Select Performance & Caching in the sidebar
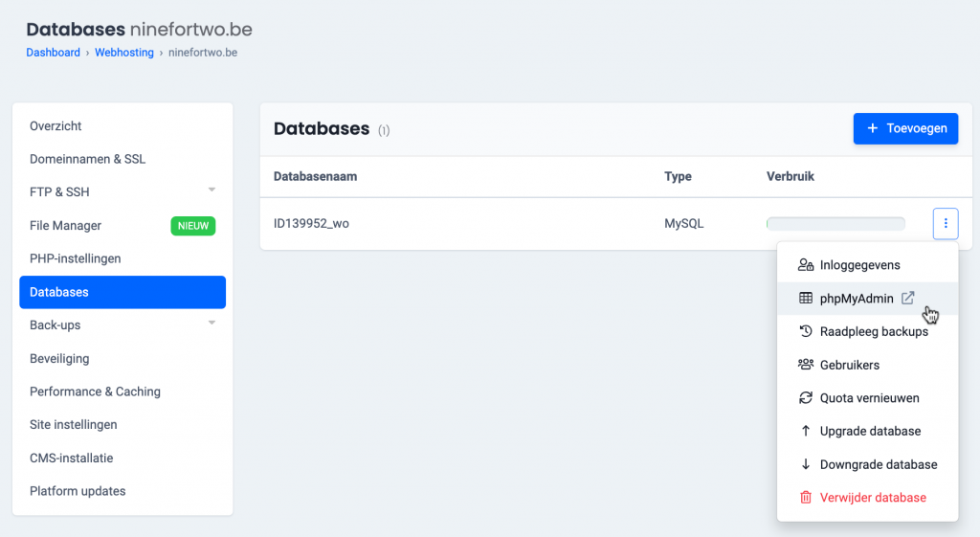This screenshot has height=537, width=980. tap(95, 392)
